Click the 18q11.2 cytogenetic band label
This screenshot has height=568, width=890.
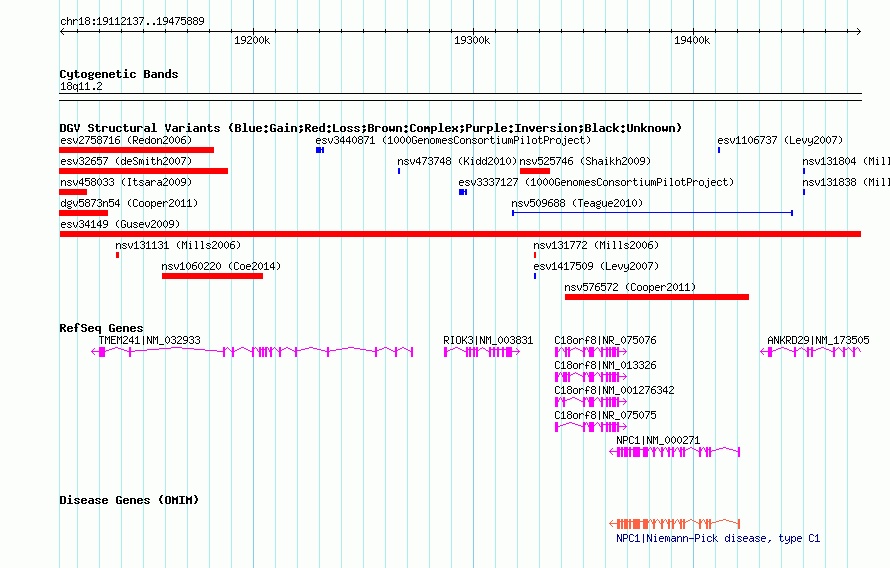pyautogui.click(x=81, y=86)
